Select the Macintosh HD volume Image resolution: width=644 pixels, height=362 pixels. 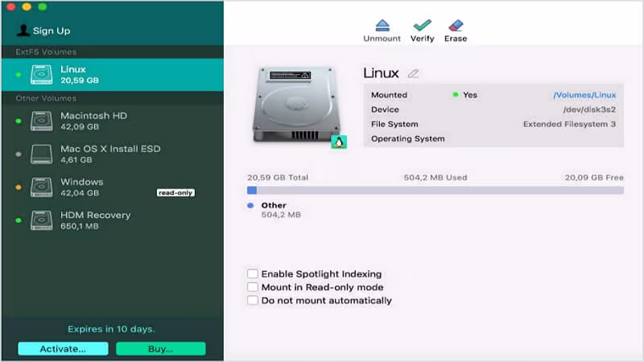click(x=113, y=121)
